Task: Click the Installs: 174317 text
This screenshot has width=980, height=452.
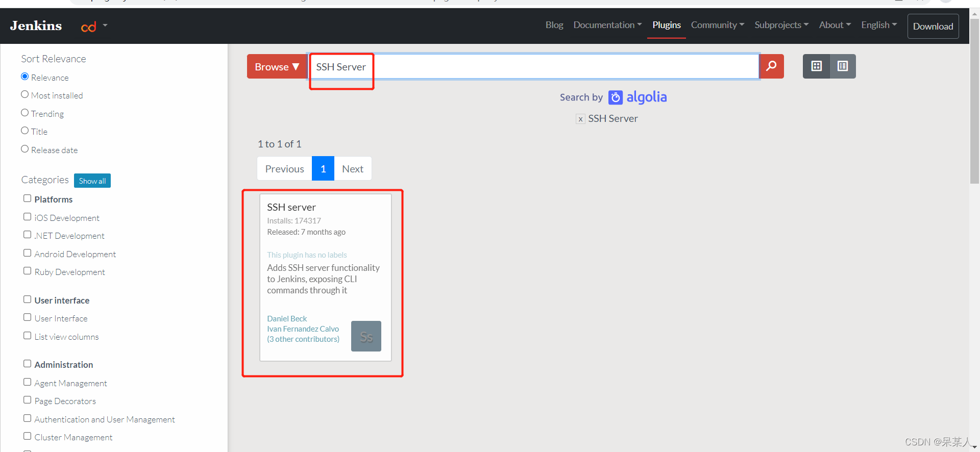Action: click(294, 221)
